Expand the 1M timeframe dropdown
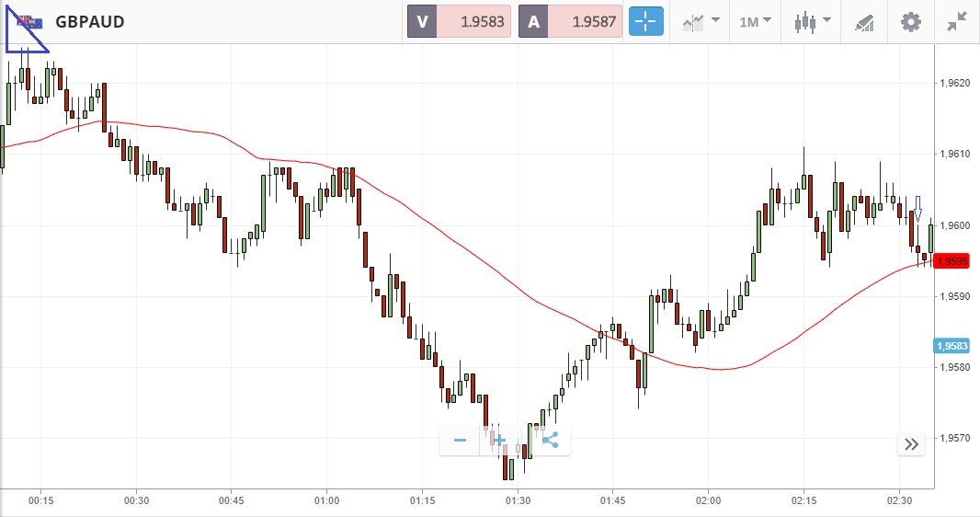This screenshot has height=517, width=980. pyautogui.click(x=755, y=21)
